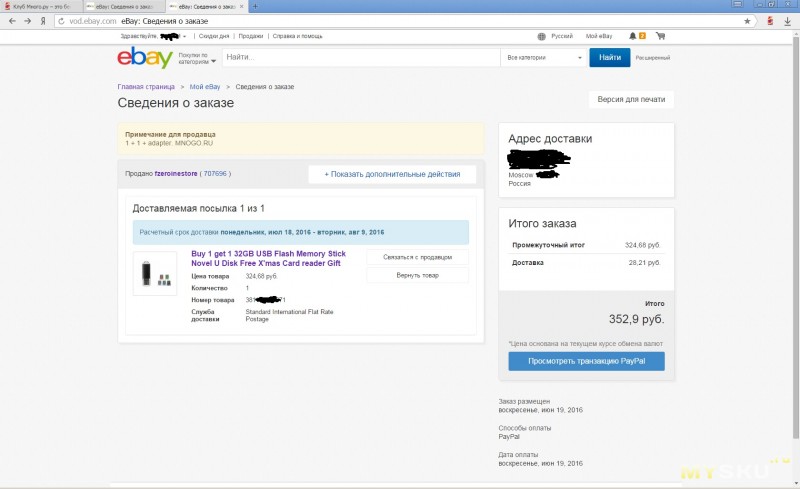
Task: Click Standard International Flat Rate Postage text
Action: [x=289, y=315]
